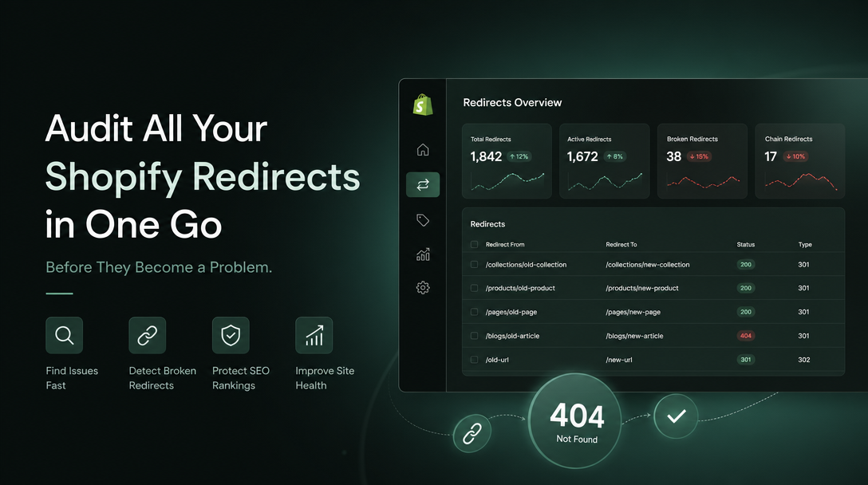The height and width of the screenshot is (485, 868).
Task: Click /blogs/new-article destination
Action: (x=634, y=336)
